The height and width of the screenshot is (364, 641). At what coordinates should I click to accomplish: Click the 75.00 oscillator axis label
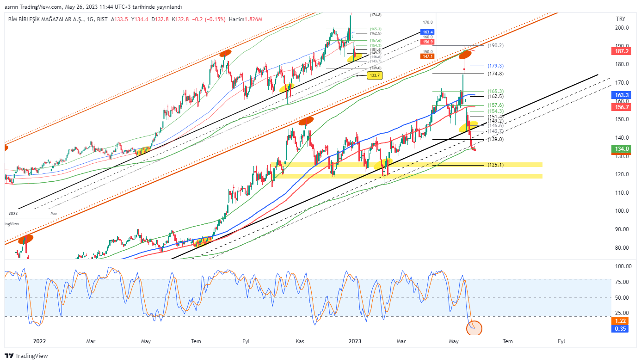coord(622,282)
